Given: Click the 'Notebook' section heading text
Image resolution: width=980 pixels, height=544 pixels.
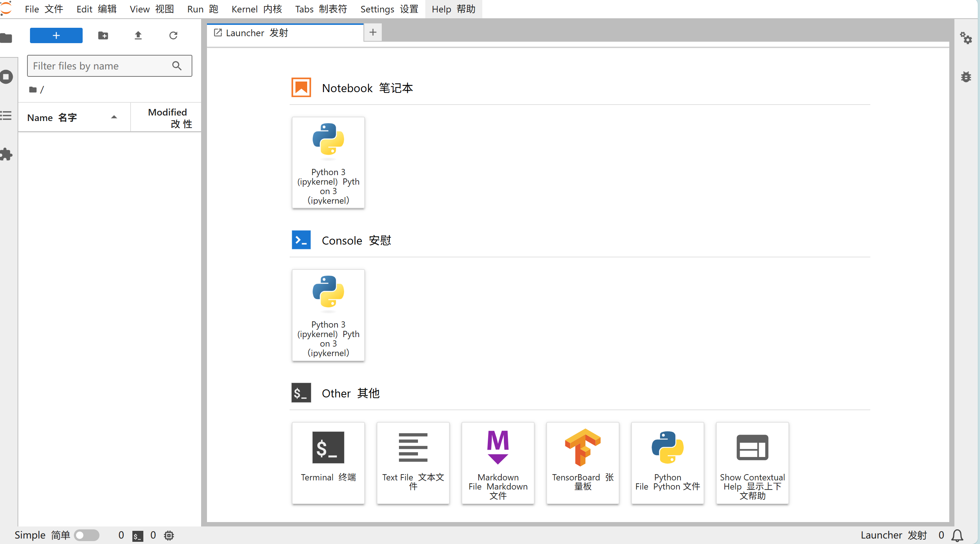Looking at the screenshot, I should [x=367, y=88].
